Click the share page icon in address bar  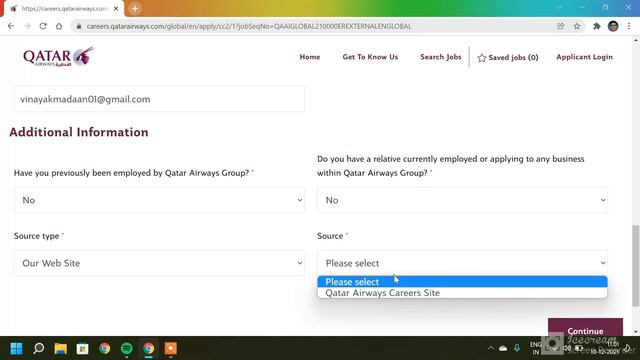coord(560,26)
